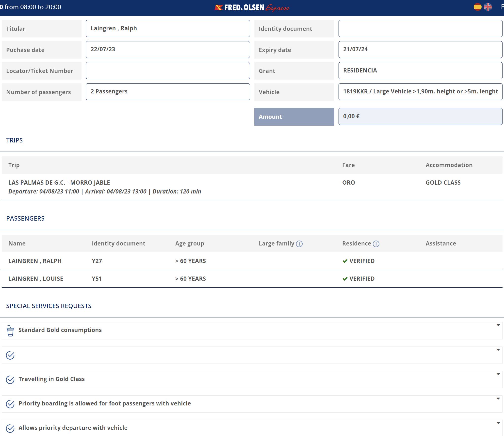The image size is (504, 436).
Task: Expand Priority boarding row arrow
Action: [498, 399]
